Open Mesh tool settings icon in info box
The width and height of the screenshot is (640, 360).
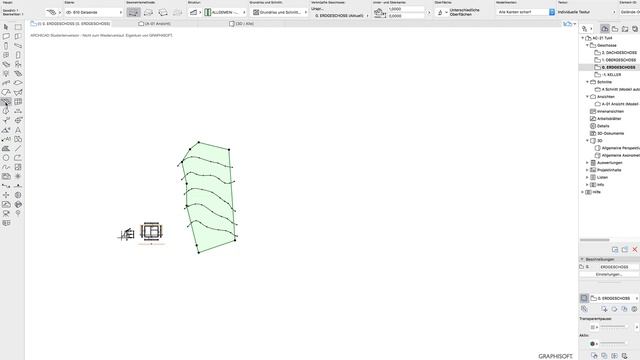click(51, 12)
